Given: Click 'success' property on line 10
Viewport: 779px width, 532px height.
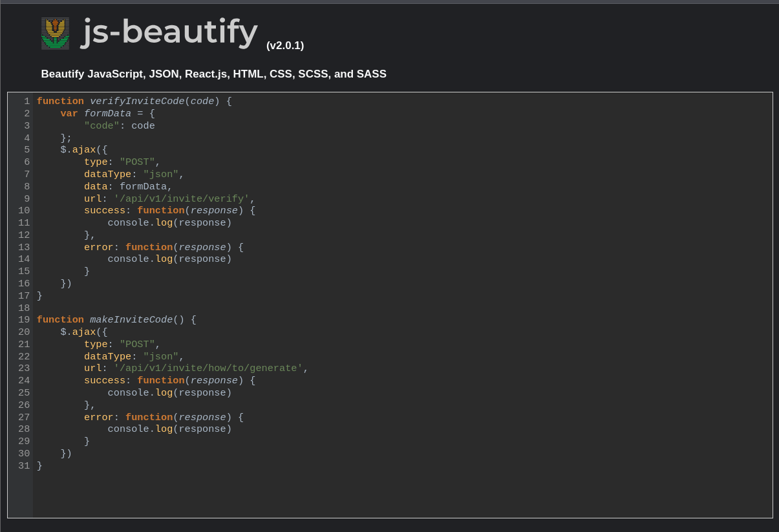Looking at the screenshot, I should 105,211.
